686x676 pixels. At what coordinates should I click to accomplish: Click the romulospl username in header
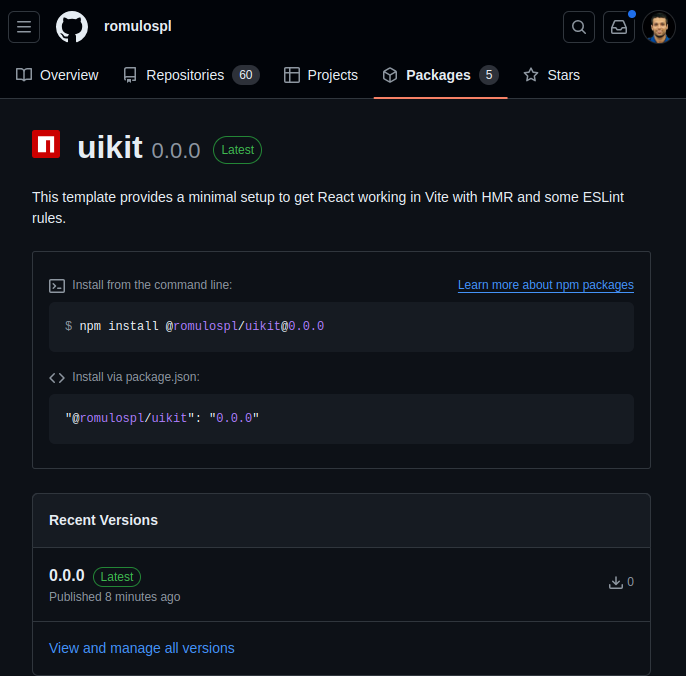pos(138,26)
